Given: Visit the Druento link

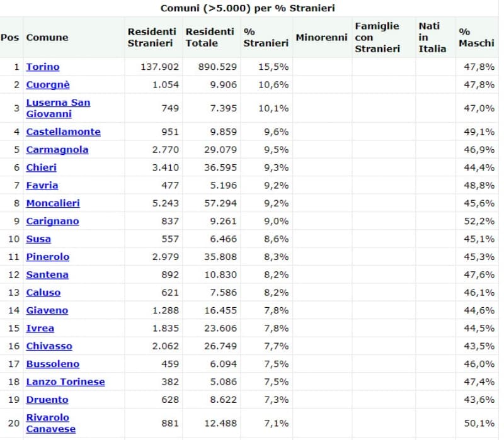Looking at the screenshot, I should [47, 400].
